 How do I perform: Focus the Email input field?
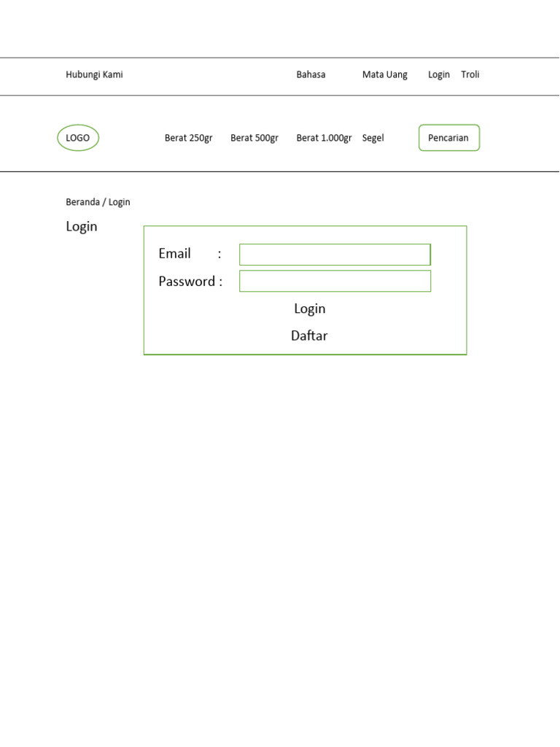335,255
